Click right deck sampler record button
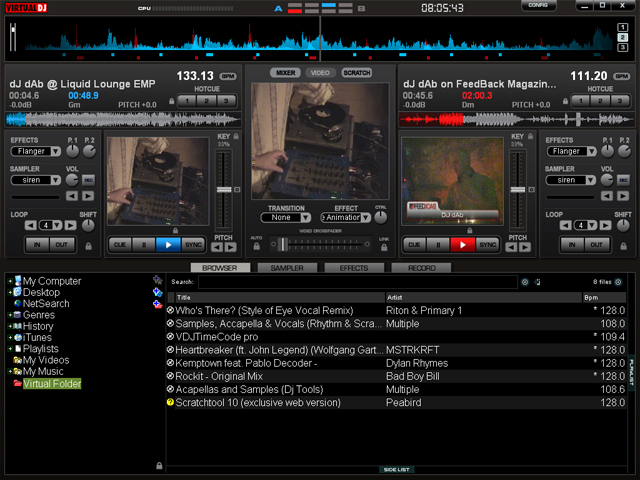The width and height of the screenshot is (640, 480). pos(623,180)
